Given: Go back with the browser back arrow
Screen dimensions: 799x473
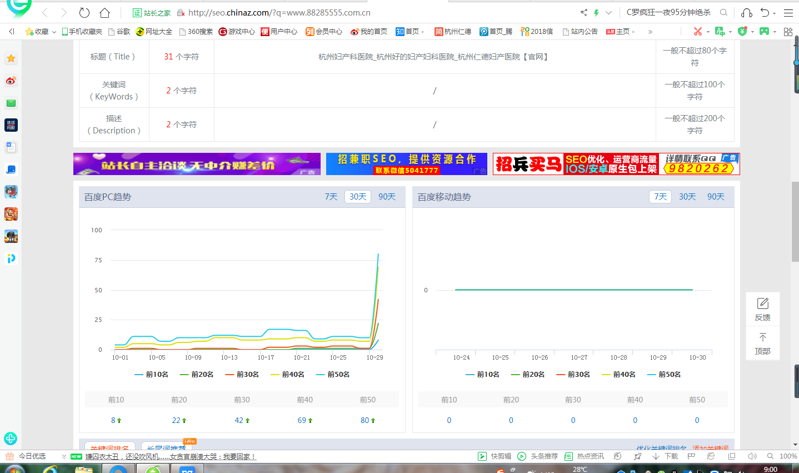Looking at the screenshot, I should point(45,12).
